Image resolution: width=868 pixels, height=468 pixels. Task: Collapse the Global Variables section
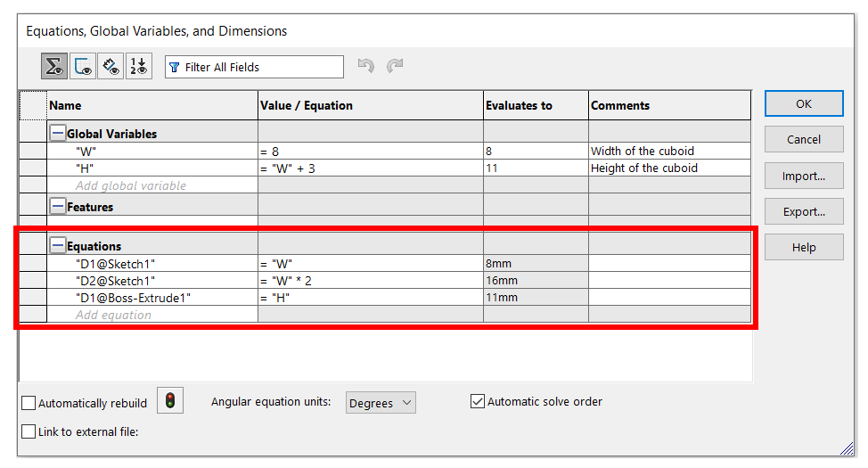(58, 134)
